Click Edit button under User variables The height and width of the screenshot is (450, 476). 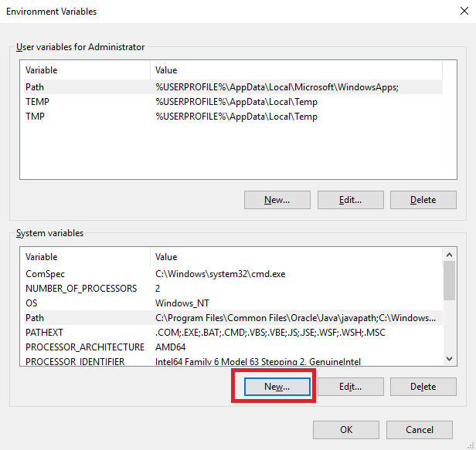(x=351, y=200)
